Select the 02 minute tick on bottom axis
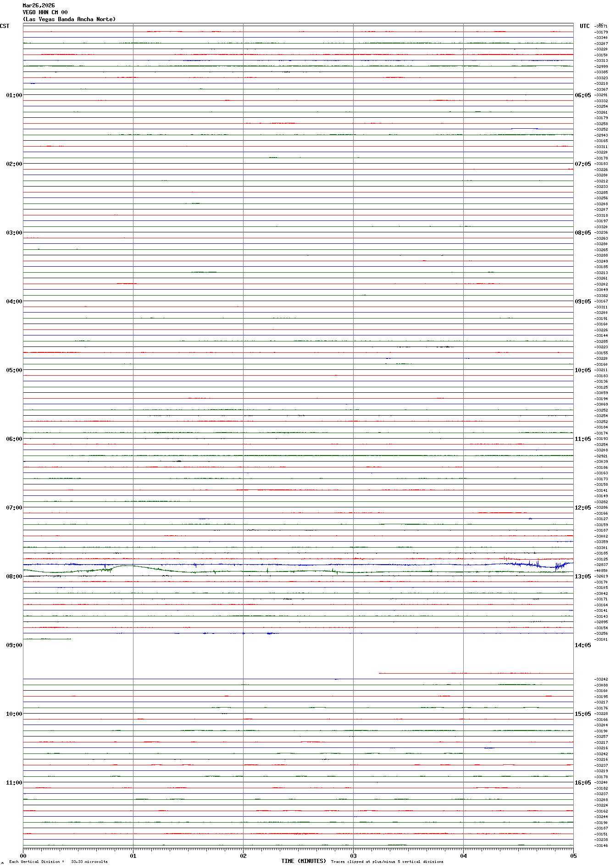This screenshot has width=610, height=868. pyautogui.click(x=243, y=856)
